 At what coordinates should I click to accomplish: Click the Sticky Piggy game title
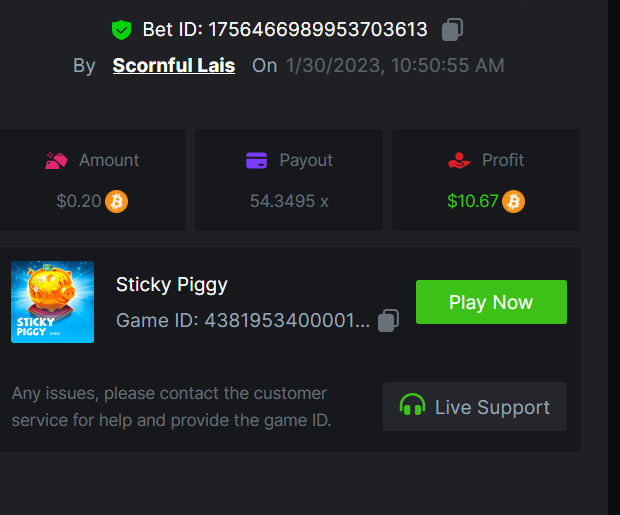172,284
